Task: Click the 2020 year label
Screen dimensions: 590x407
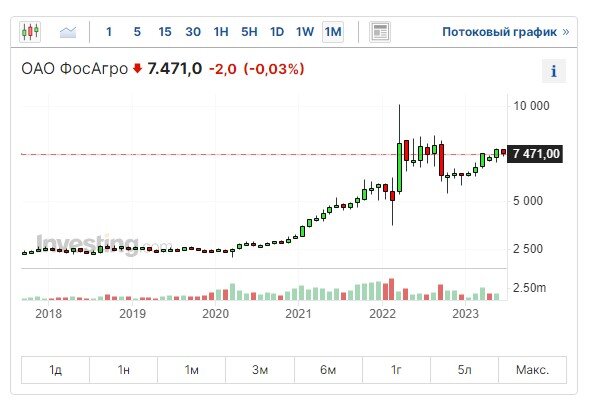Action: pyautogui.click(x=216, y=314)
